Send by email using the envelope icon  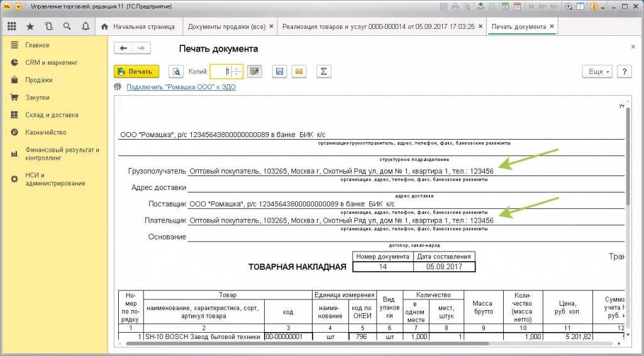click(x=299, y=72)
